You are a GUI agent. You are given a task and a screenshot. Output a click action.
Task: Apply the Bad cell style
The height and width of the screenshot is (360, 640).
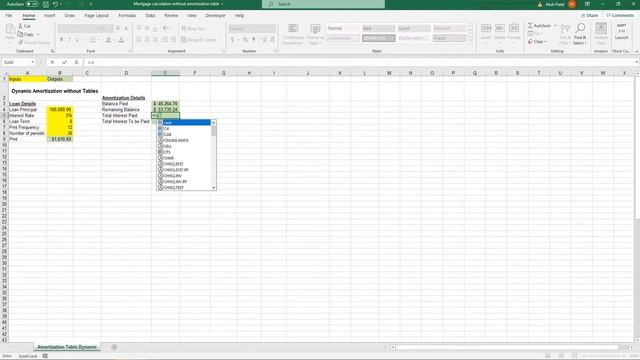(378, 28)
